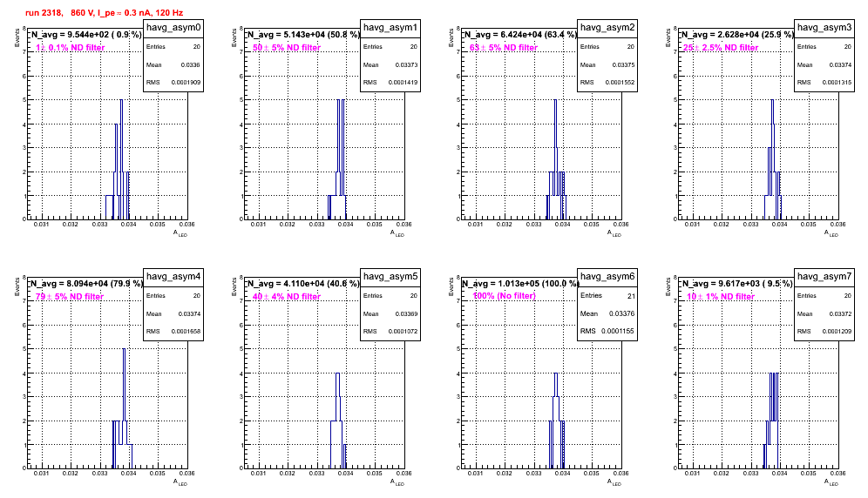Viewport: 868px width, 498px height.
Task: Click the N_avg = 4.110e+04 label
Action: (x=302, y=283)
